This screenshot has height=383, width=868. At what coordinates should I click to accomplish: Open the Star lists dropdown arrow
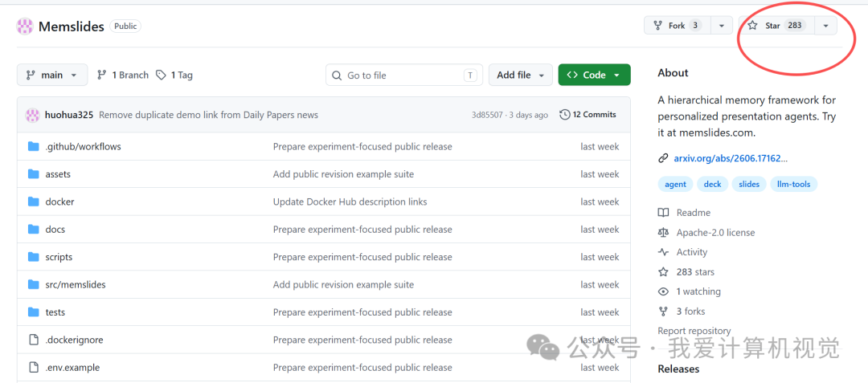[x=826, y=26]
